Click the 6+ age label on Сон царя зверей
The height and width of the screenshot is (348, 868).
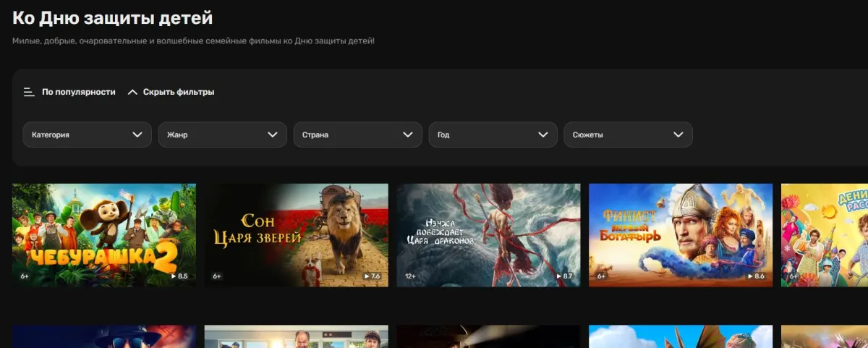click(217, 276)
